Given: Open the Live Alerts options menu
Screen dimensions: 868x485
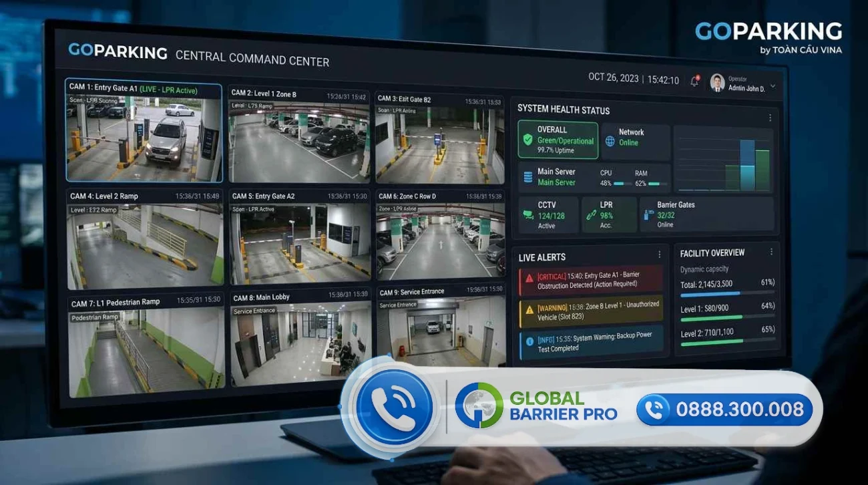Looking at the screenshot, I should 660,255.
